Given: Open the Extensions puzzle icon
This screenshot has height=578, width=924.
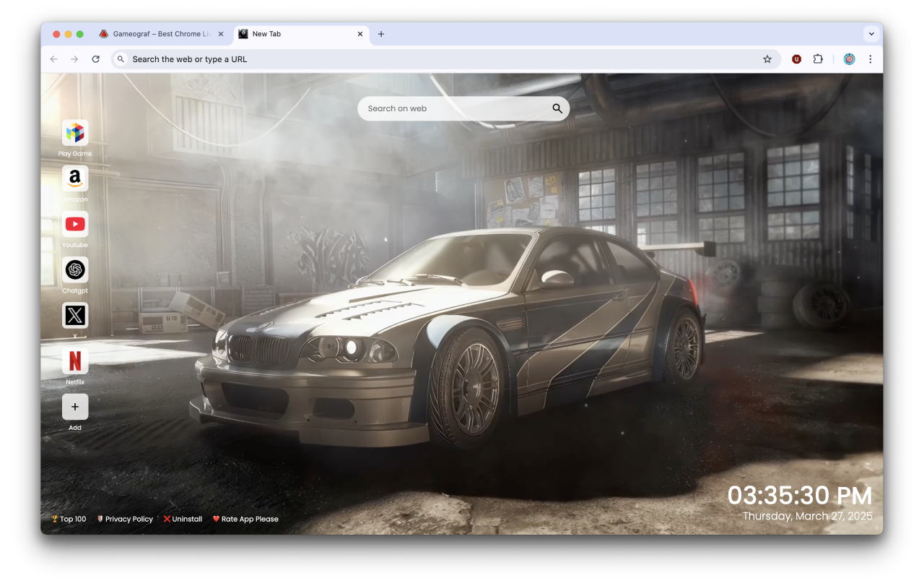Looking at the screenshot, I should click(x=818, y=59).
